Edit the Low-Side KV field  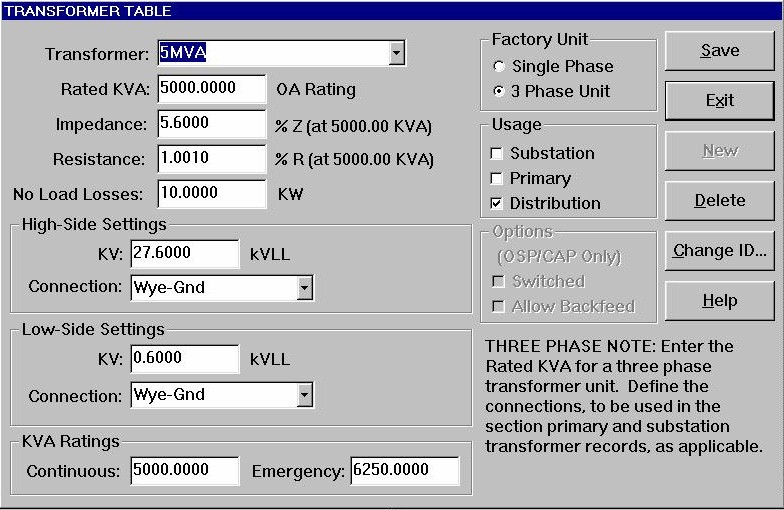pos(184,359)
